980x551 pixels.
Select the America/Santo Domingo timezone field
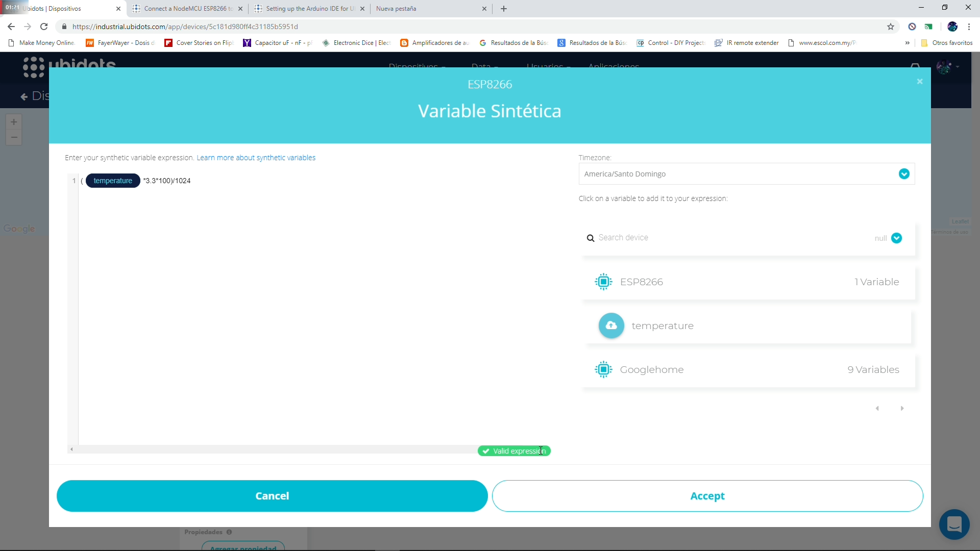(x=746, y=174)
